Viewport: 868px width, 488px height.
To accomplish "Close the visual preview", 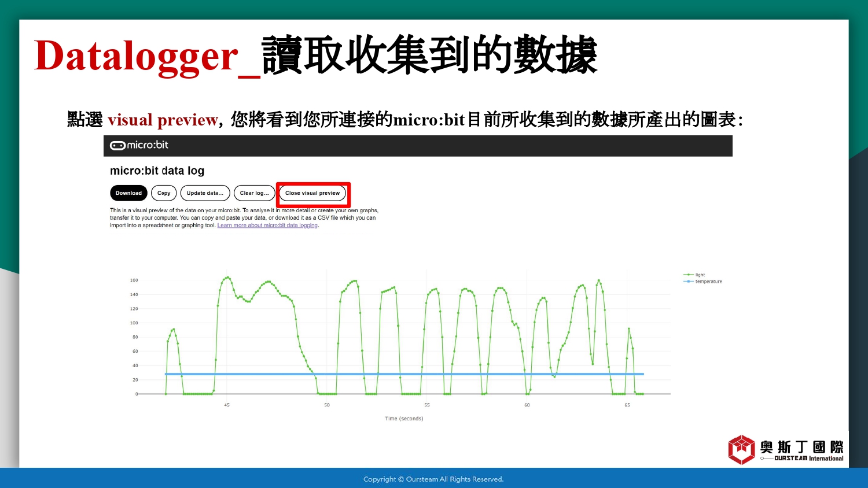I will (312, 193).
